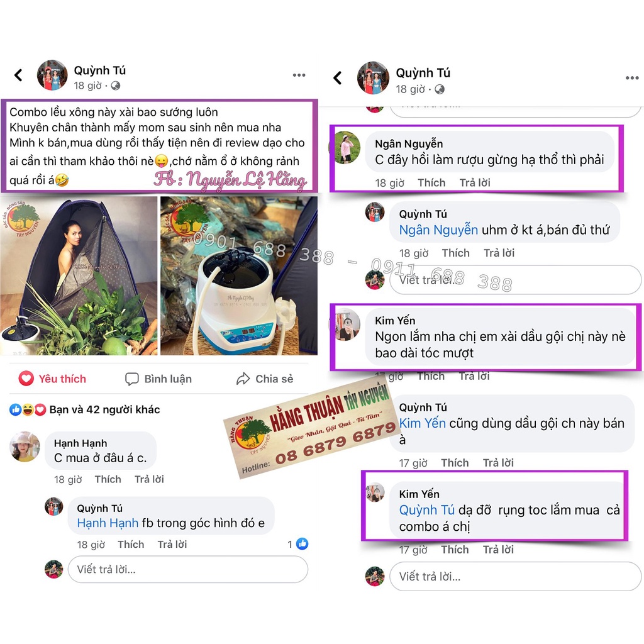The height and width of the screenshot is (644, 644).
Task: Open three-dots menu on right screenshot
Action: tap(632, 77)
